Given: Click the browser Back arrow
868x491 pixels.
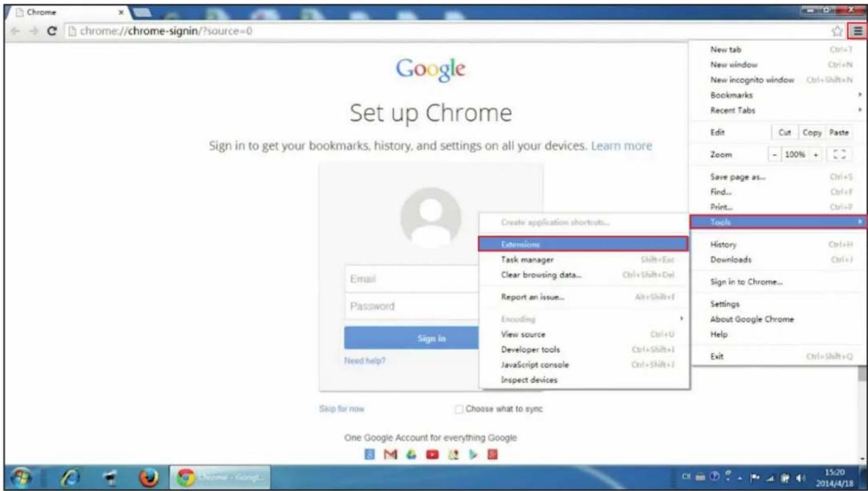Looking at the screenshot, I should (15, 32).
